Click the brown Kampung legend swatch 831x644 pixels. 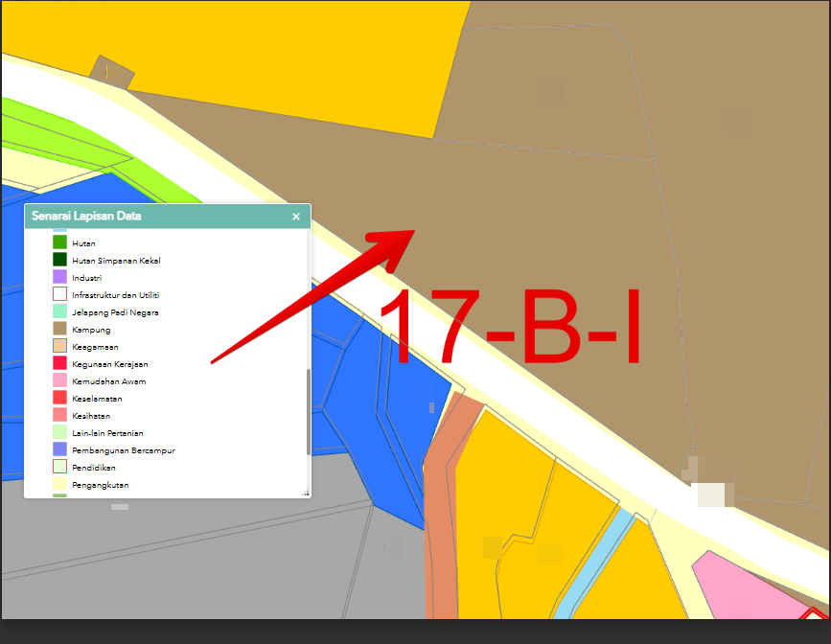click(59, 329)
